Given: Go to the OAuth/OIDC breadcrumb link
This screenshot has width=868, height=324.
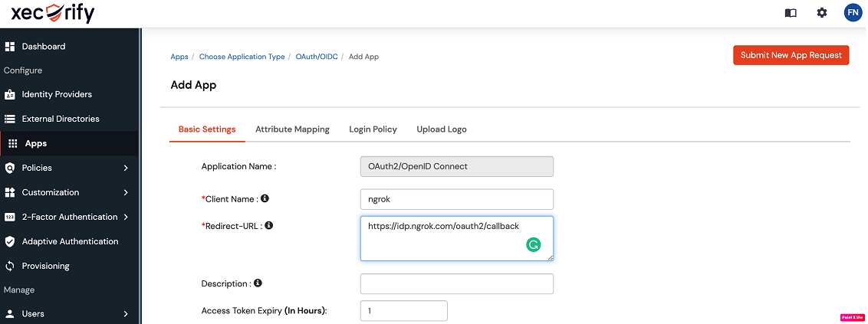Looking at the screenshot, I should [317, 57].
